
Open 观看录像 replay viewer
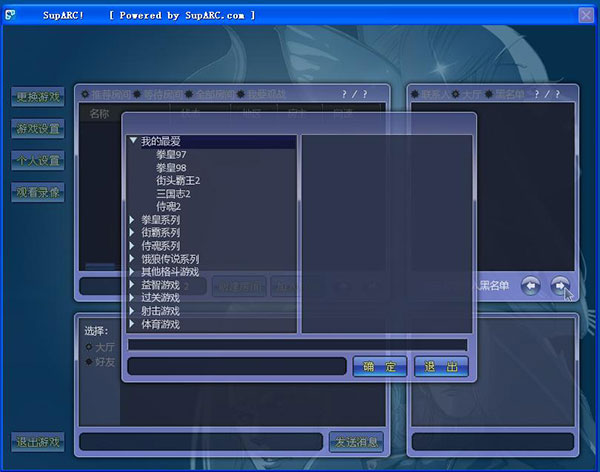point(38,192)
